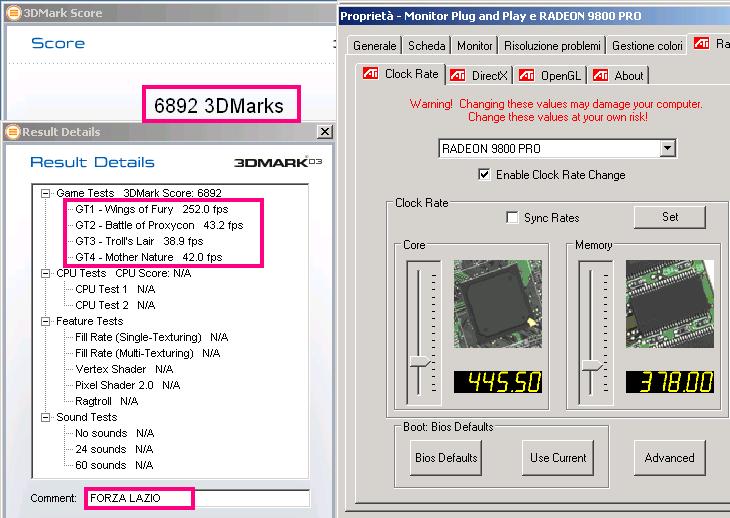Screen dimensions: 730x518
Task: Enable the Sync Rates checkbox
Action: click(x=512, y=217)
